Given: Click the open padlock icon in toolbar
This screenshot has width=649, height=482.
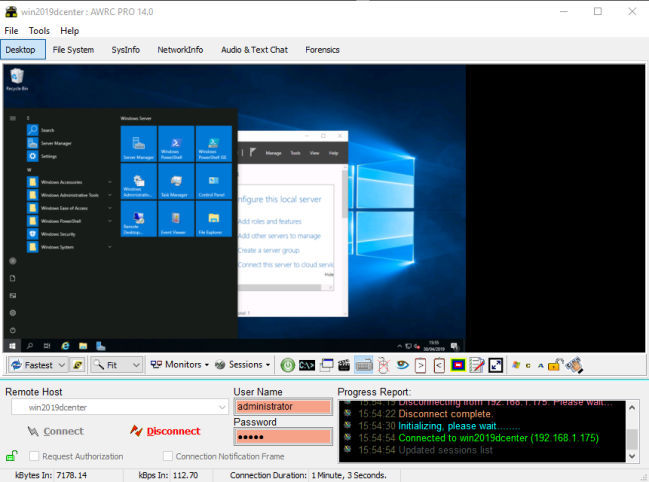Looking at the screenshot, I should click(555, 364).
